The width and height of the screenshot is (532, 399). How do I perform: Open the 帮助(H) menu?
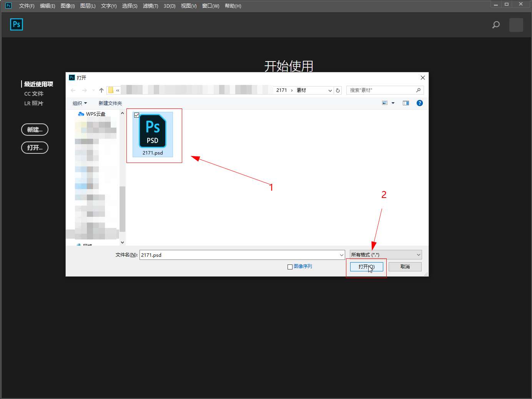233,6
